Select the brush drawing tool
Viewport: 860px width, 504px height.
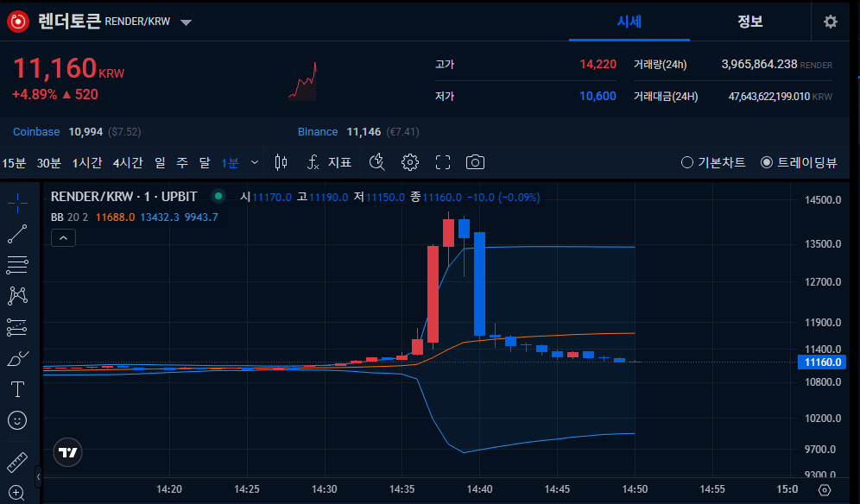17,359
